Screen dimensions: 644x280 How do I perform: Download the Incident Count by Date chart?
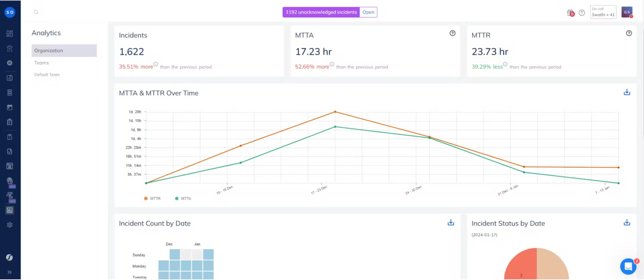click(451, 222)
